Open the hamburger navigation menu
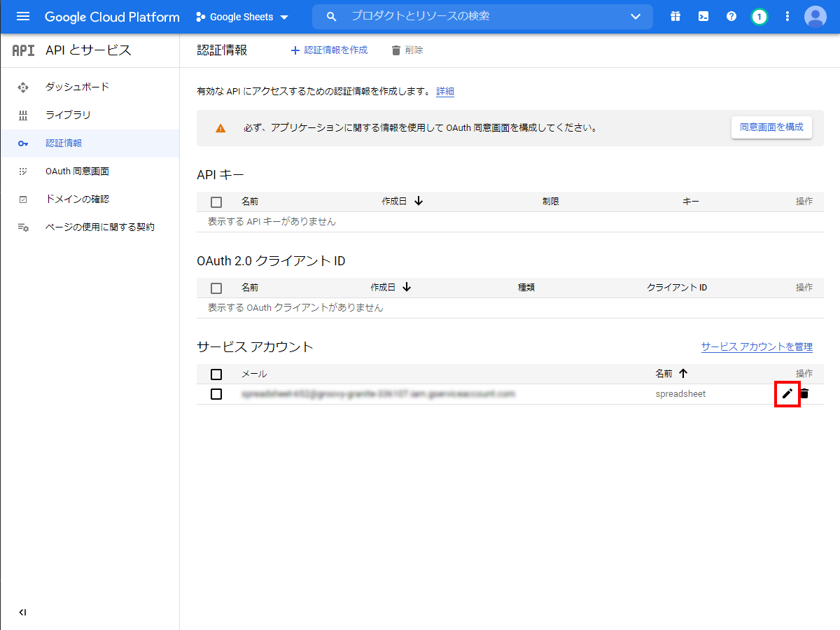 23,16
